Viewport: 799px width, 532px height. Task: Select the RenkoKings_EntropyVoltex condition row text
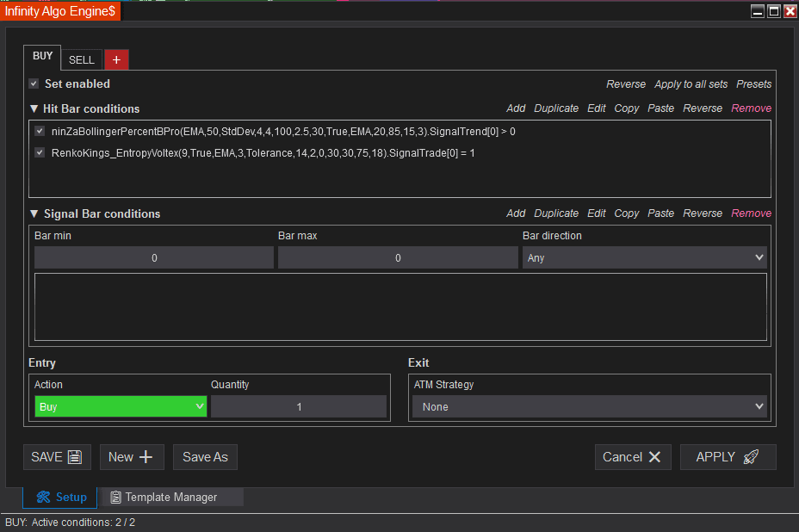coord(263,153)
